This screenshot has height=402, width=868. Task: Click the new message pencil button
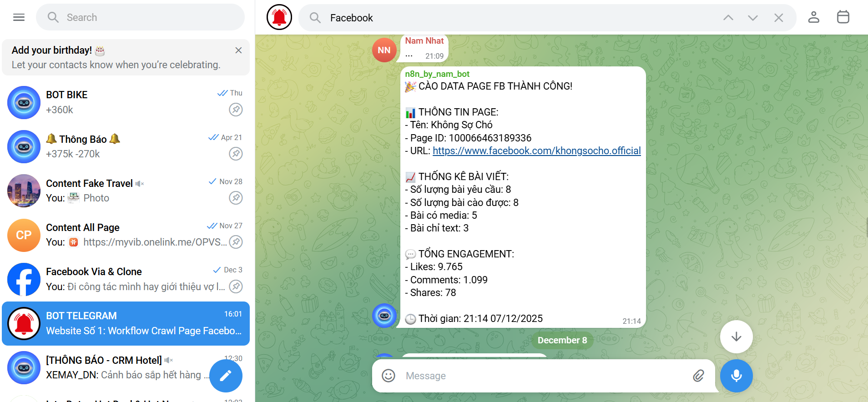click(226, 376)
